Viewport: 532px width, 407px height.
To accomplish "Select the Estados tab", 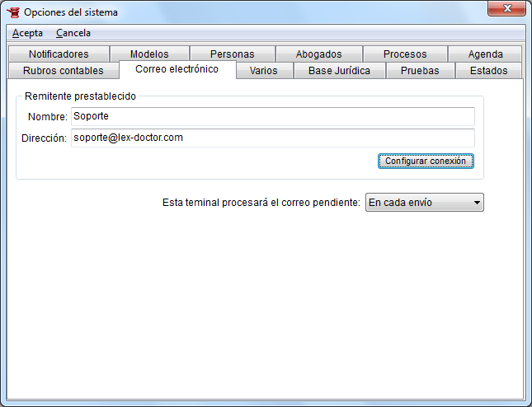I will click(488, 71).
